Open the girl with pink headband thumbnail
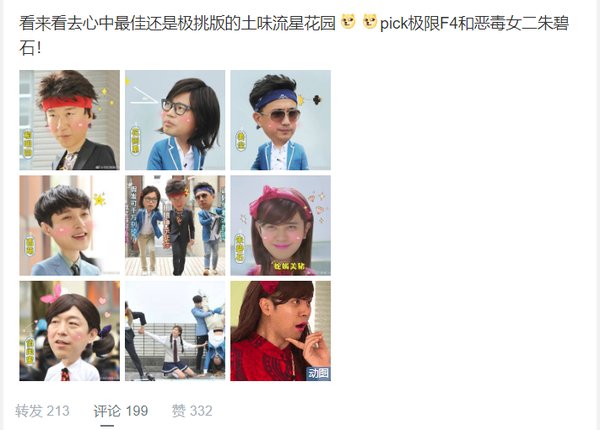The height and width of the screenshot is (430, 600). click(280, 226)
